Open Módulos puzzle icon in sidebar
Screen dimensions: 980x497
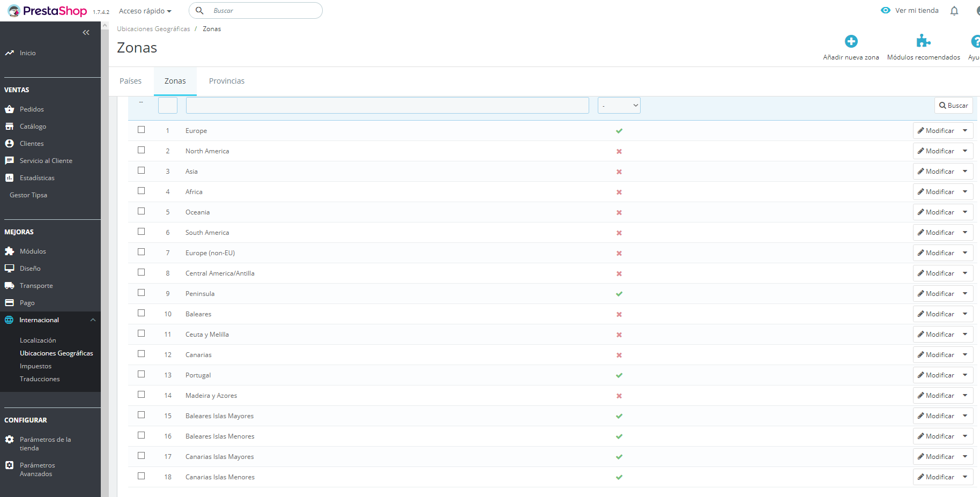pos(9,251)
